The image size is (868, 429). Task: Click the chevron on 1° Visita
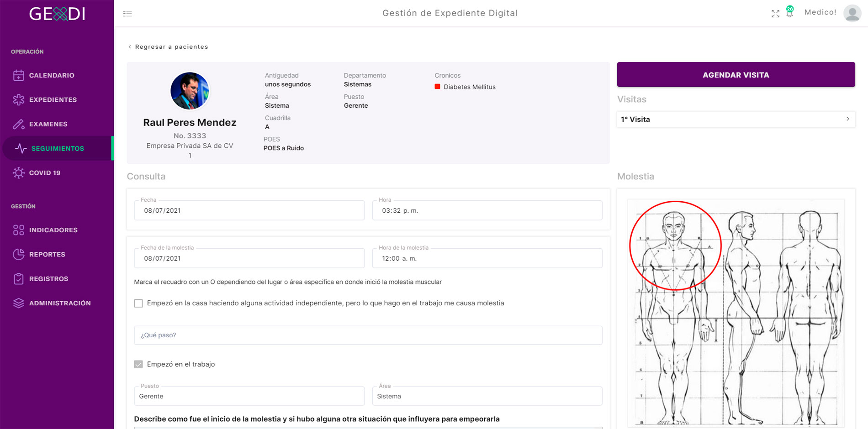[847, 119]
